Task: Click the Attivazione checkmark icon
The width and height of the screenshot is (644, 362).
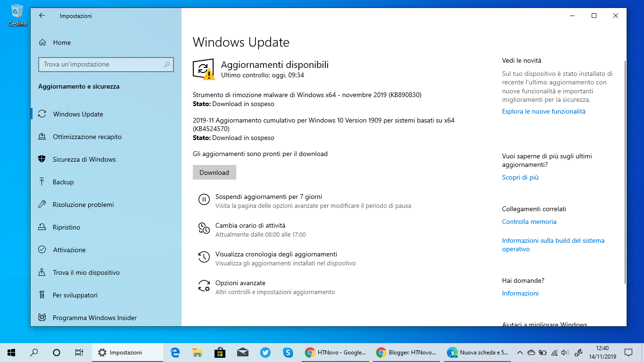Action: [x=42, y=250]
